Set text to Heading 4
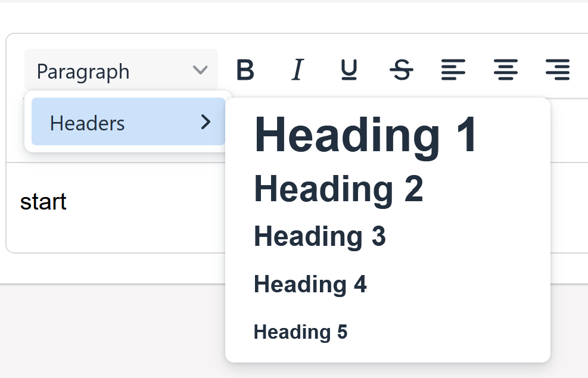The image size is (588, 378). tap(310, 285)
